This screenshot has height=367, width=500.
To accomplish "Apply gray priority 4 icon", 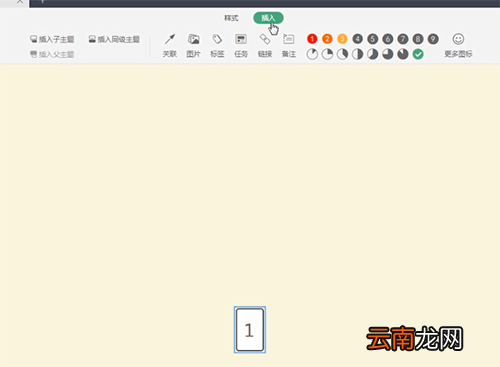I will click(358, 39).
